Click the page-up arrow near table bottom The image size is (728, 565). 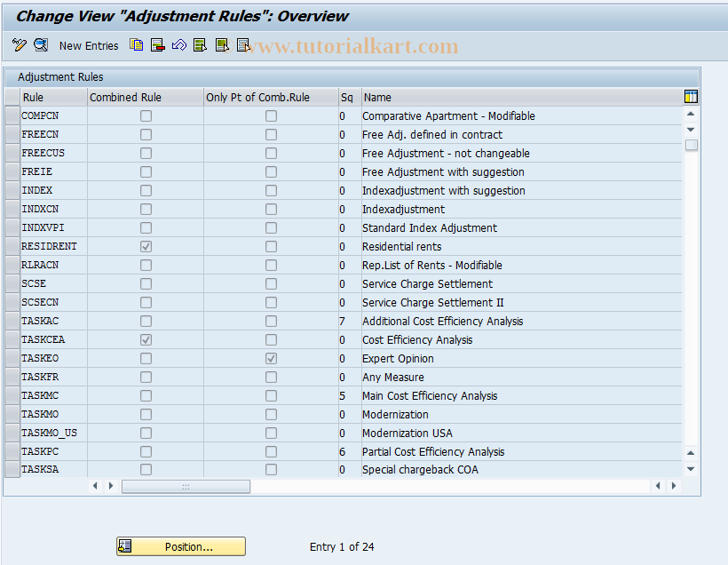691,453
